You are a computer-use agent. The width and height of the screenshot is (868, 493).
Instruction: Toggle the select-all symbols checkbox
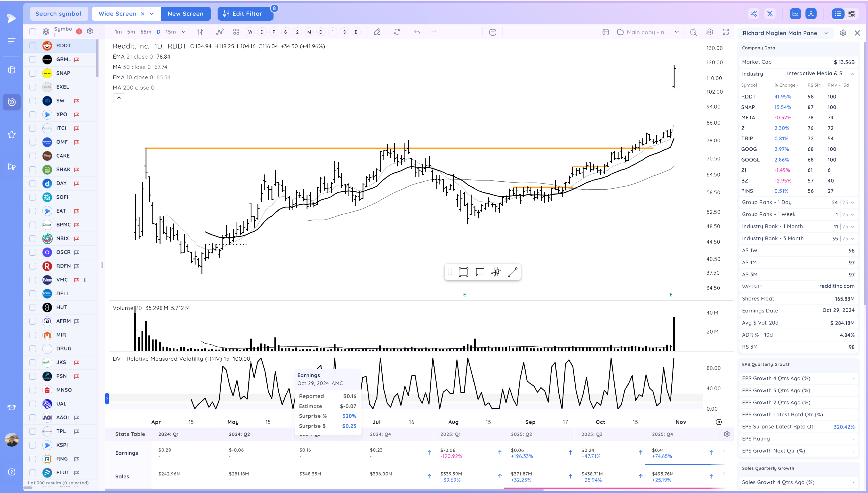(33, 31)
